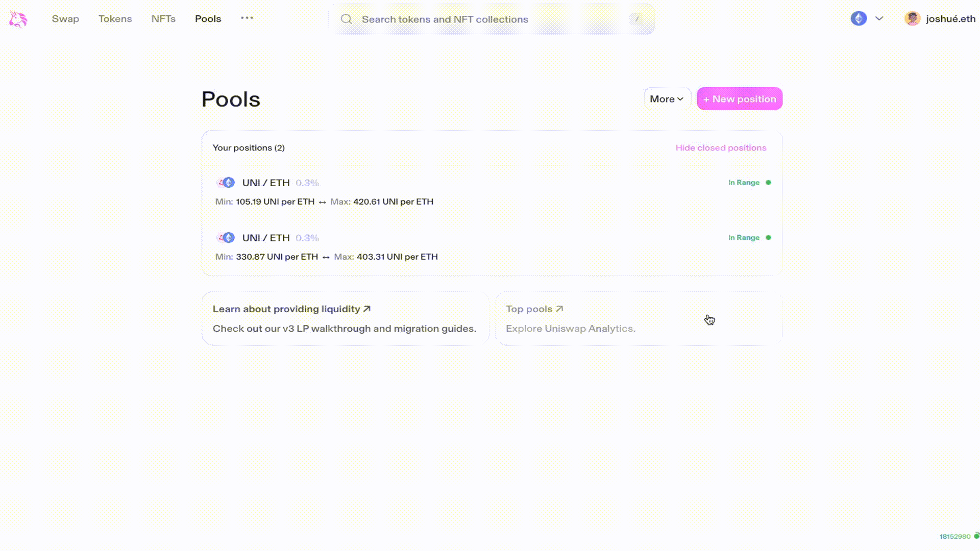This screenshot has width=980, height=551.
Task: Focus the search tokens and NFT collections field
Action: coord(491,19)
